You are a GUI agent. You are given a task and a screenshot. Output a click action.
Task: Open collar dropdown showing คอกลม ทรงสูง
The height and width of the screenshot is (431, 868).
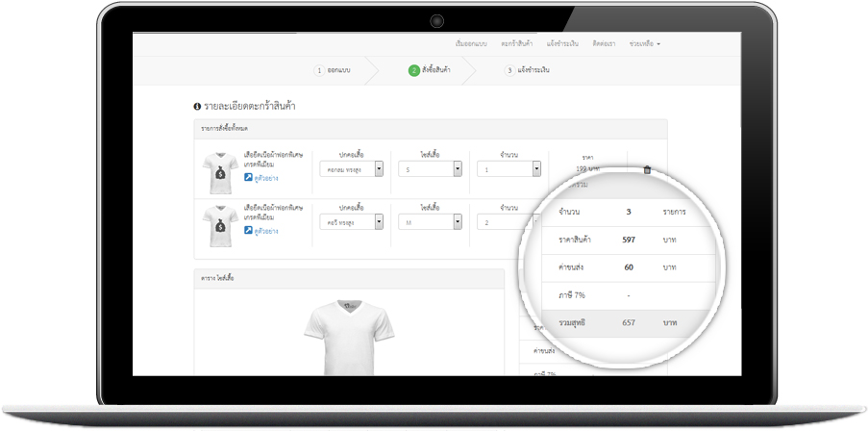point(352,169)
